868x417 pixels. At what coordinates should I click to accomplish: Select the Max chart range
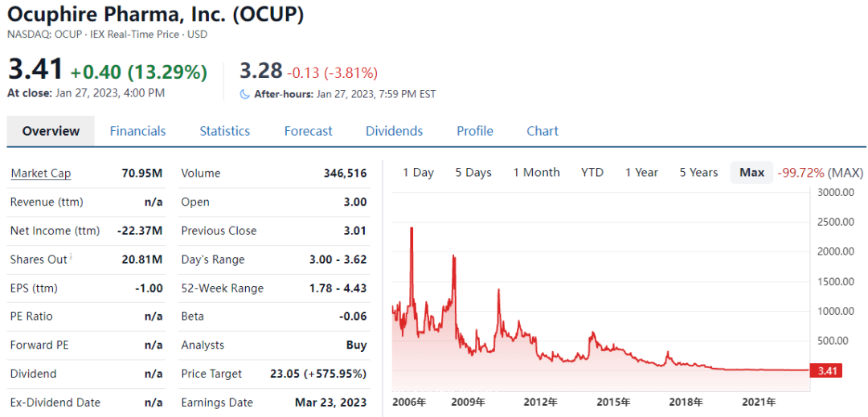tap(752, 172)
